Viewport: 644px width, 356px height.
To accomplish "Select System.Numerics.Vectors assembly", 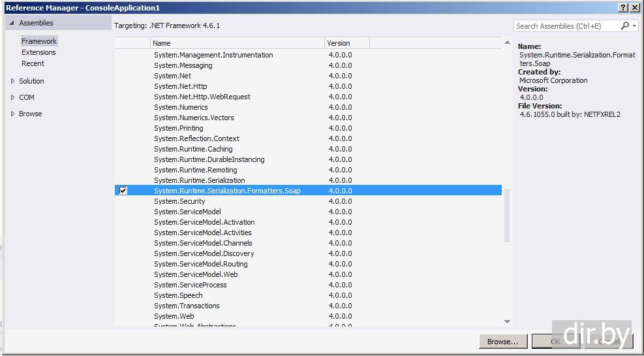I will pos(308,118).
